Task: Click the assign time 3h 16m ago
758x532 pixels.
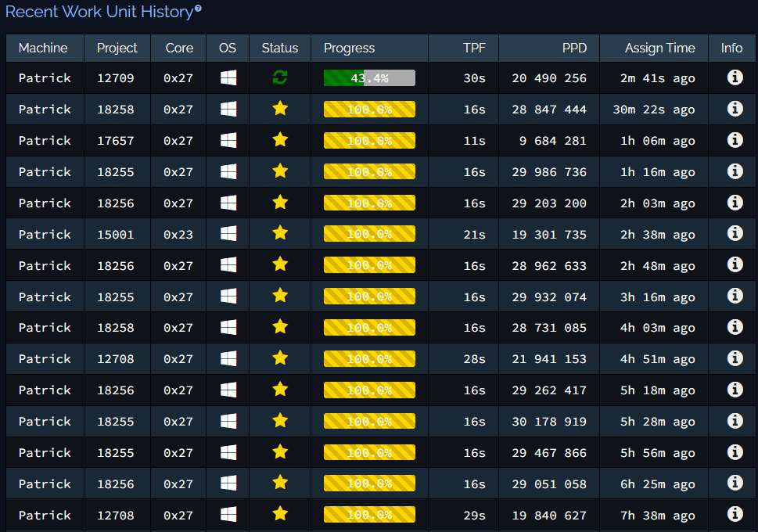Action: click(x=658, y=297)
